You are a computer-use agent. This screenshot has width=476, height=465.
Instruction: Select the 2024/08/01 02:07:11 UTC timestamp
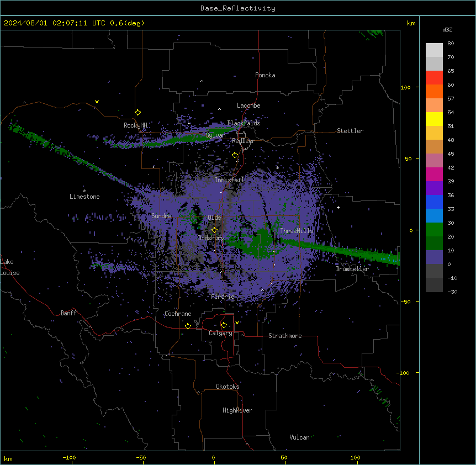[55, 23]
